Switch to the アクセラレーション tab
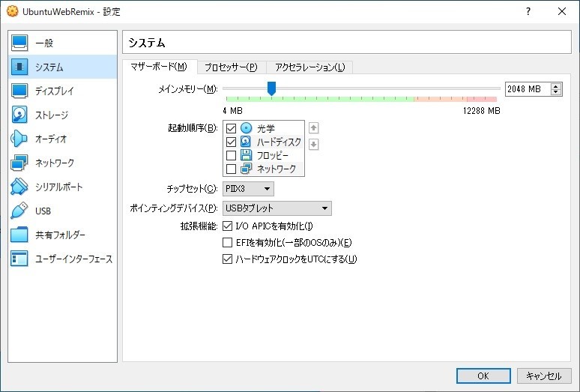 click(x=310, y=67)
